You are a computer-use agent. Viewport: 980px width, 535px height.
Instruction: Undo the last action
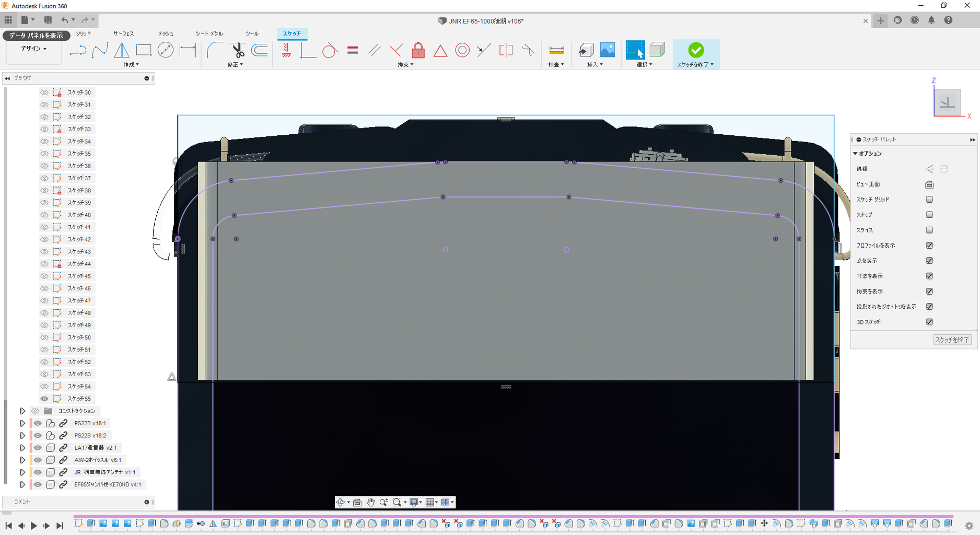(64, 20)
